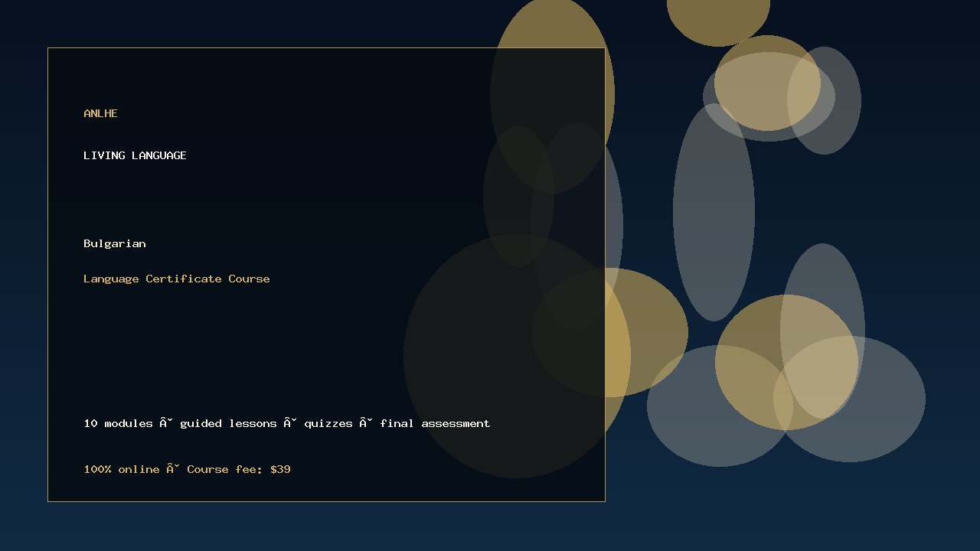Click the 10 modules guided lessons line
This screenshot has width=980, height=551.
(287, 423)
